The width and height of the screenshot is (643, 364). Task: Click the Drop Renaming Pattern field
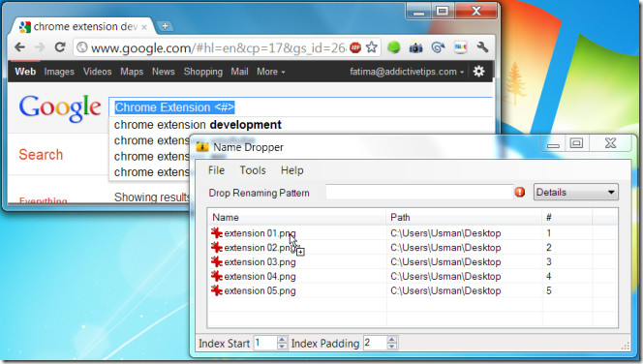click(419, 192)
